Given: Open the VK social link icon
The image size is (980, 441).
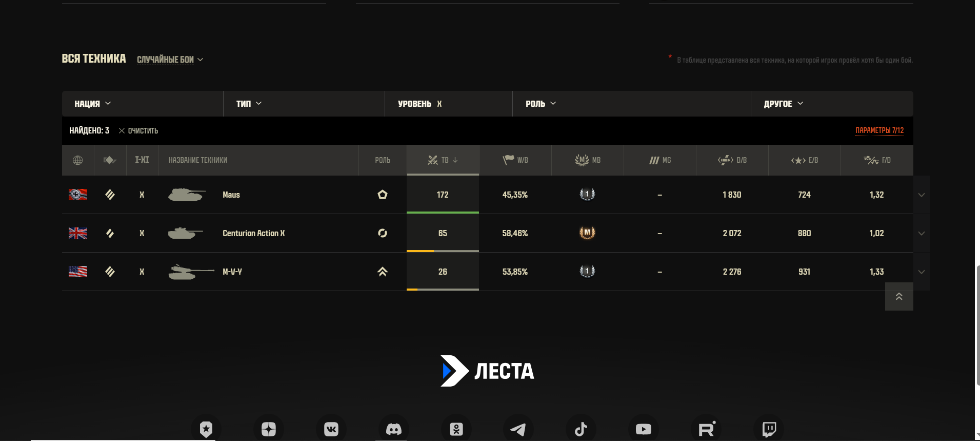Looking at the screenshot, I should pos(331,429).
